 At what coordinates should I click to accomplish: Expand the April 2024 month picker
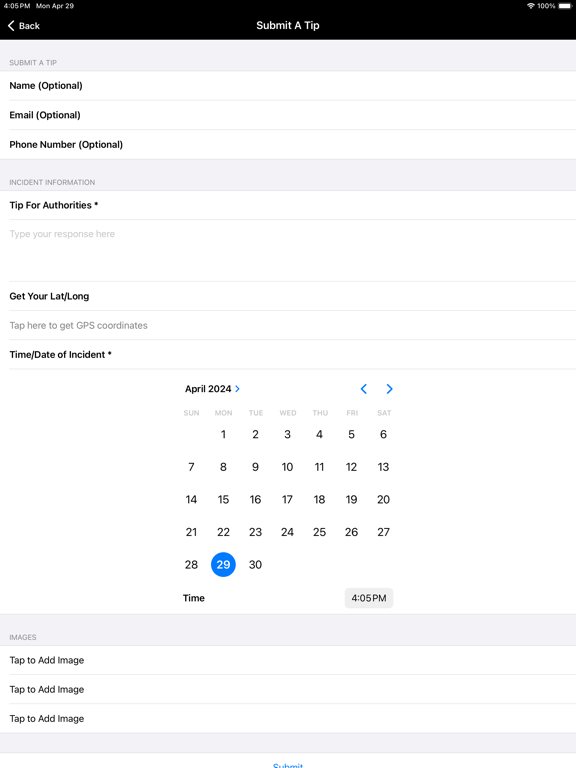[213, 389]
